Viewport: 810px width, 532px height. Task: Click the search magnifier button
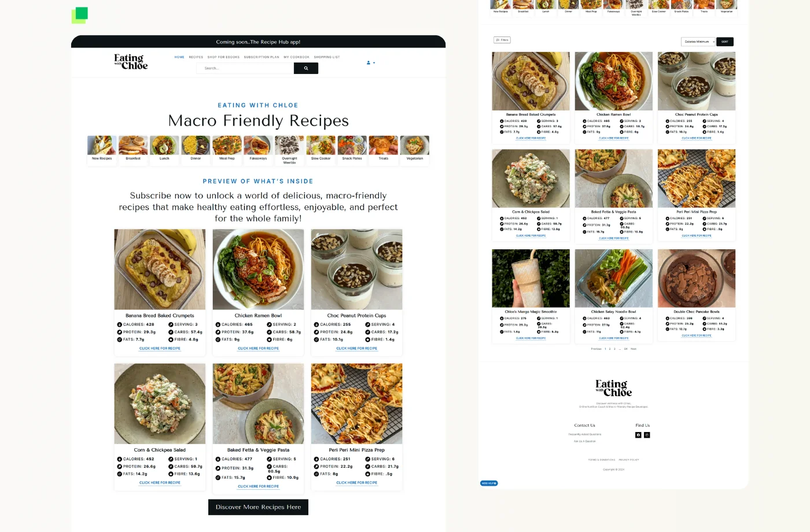(306, 68)
